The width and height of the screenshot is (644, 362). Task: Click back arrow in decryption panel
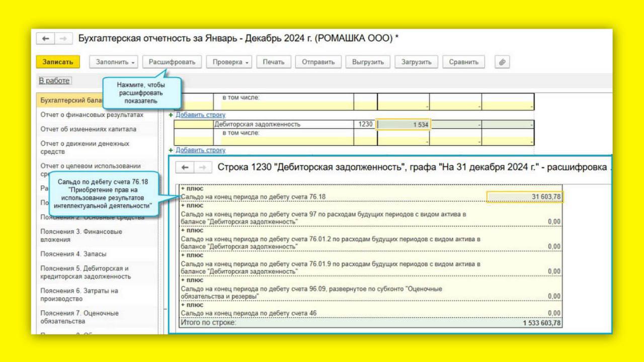coord(185,167)
